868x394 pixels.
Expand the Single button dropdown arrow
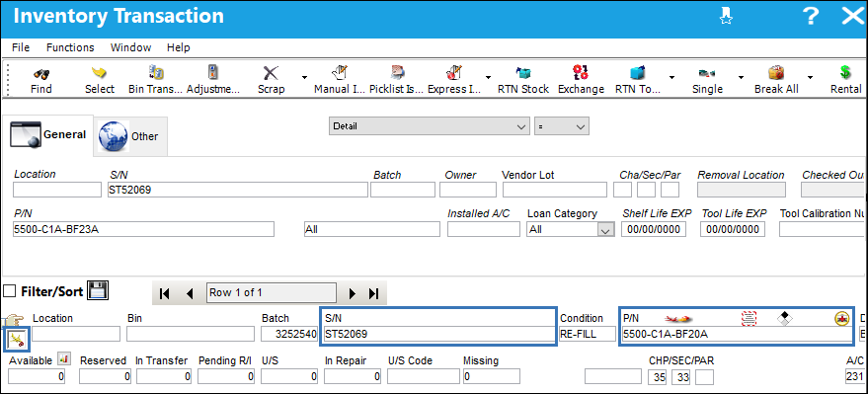click(741, 77)
